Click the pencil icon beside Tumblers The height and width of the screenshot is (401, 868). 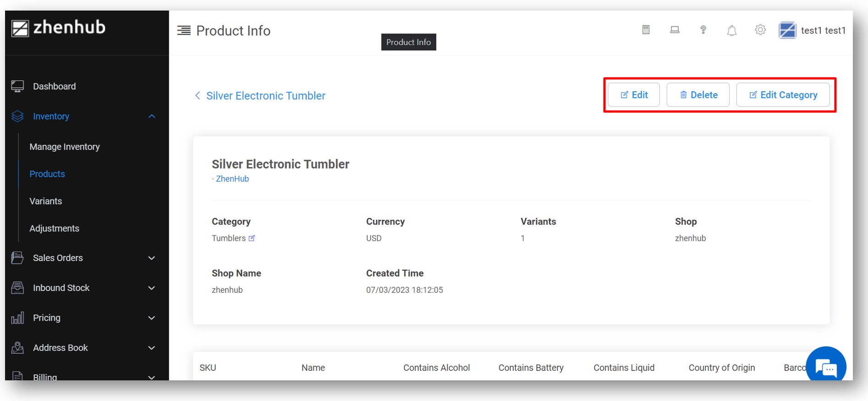tap(252, 238)
